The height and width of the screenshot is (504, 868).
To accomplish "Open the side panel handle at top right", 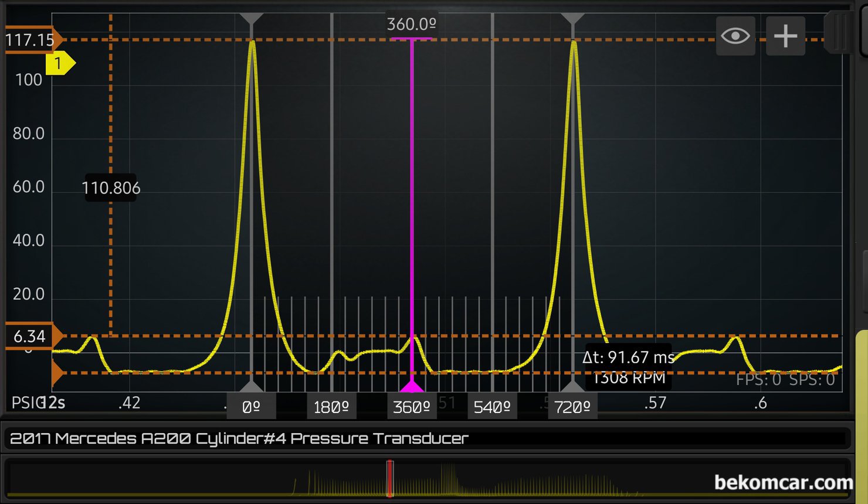I will click(x=840, y=32).
